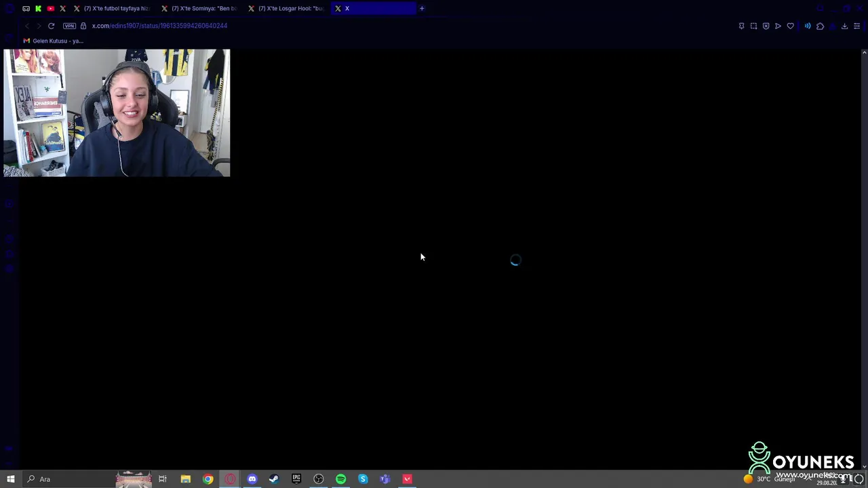The height and width of the screenshot is (488, 868).
Task: Open Task View on the taskbar
Action: pyautogui.click(x=163, y=479)
